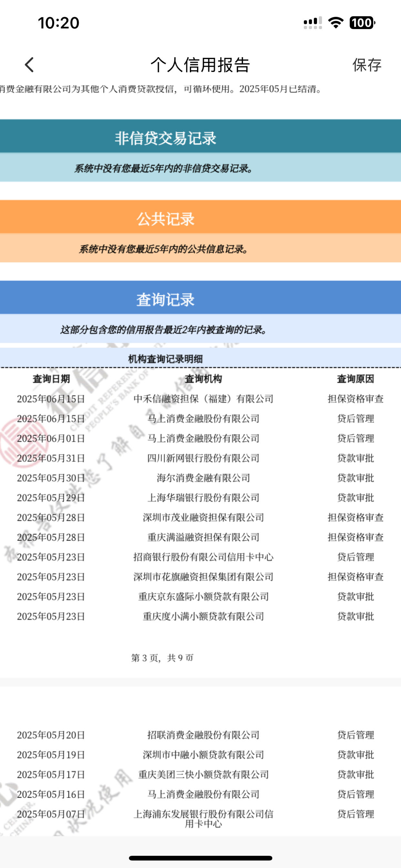Tap 海尔消费金融有限公司 entry
The image size is (401, 868).
point(203,478)
